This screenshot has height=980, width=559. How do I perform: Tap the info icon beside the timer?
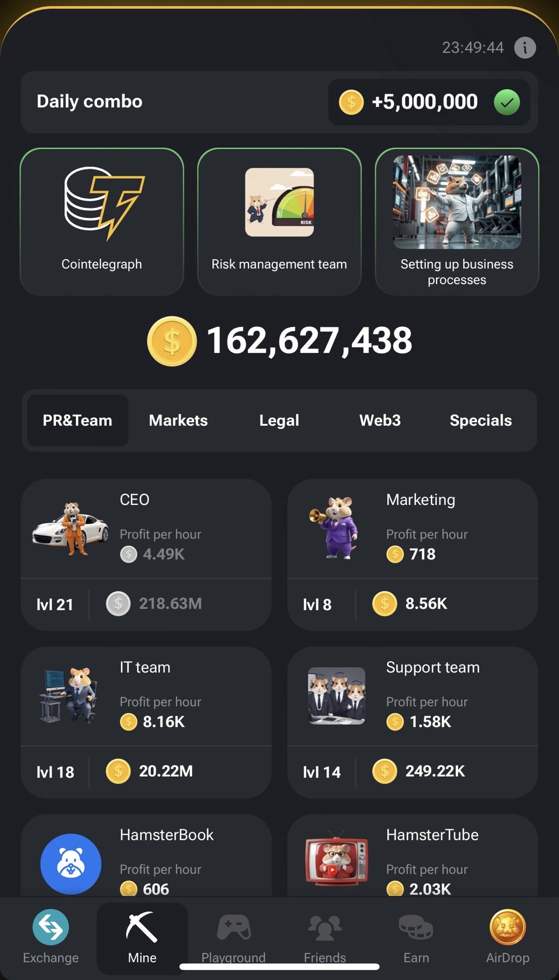point(525,48)
